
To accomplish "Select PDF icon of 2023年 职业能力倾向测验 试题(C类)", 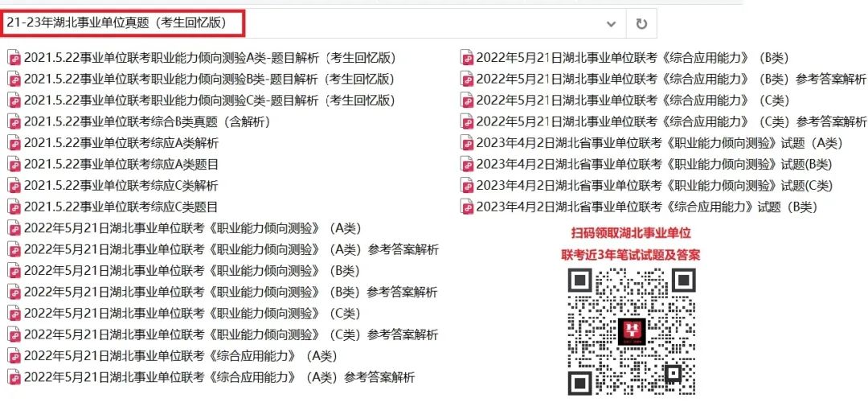I will tap(467, 186).
